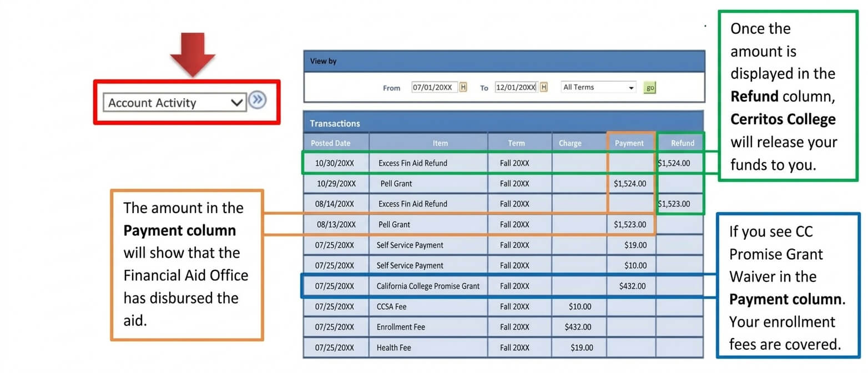Open the To date calendar icon
Viewport: 868px width, 373px height.
coord(544,87)
